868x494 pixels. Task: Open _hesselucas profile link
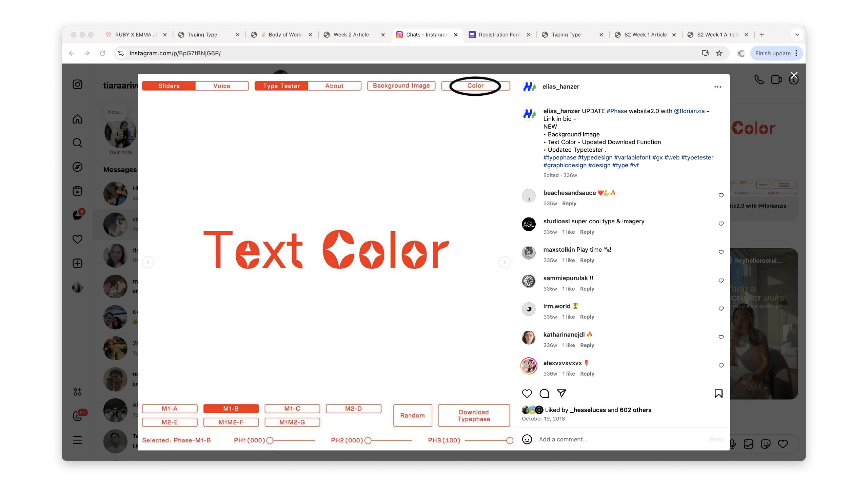point(588,410)
